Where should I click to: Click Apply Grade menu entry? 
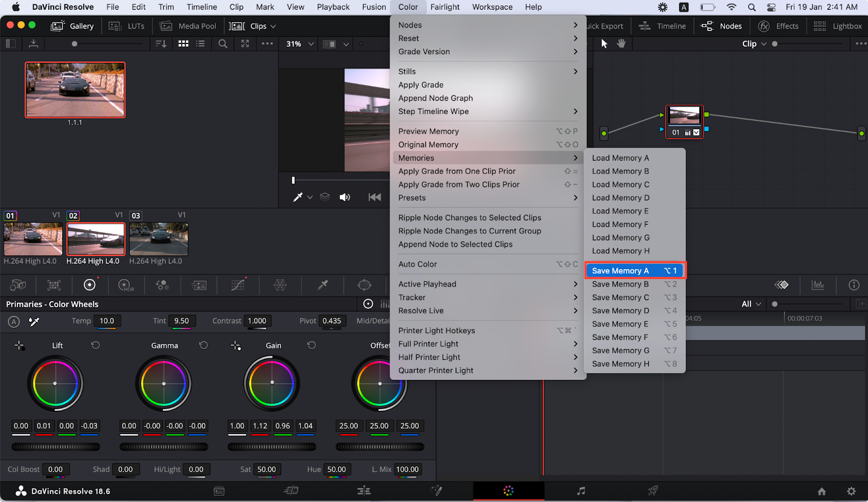click(488, 85)
